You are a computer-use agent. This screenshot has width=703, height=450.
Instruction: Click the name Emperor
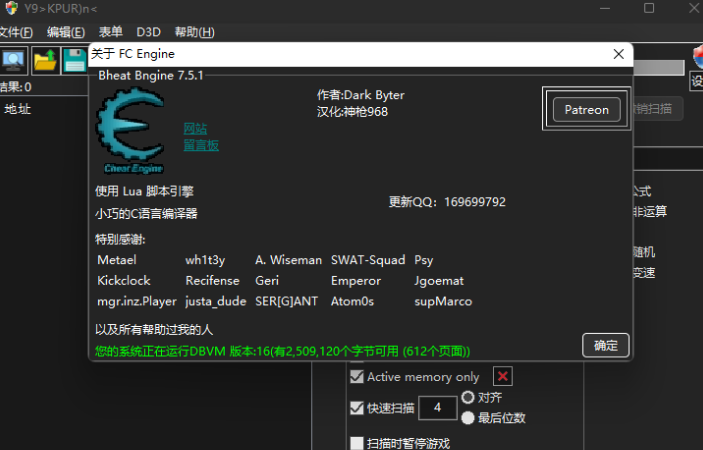click(x=356, y=281)
